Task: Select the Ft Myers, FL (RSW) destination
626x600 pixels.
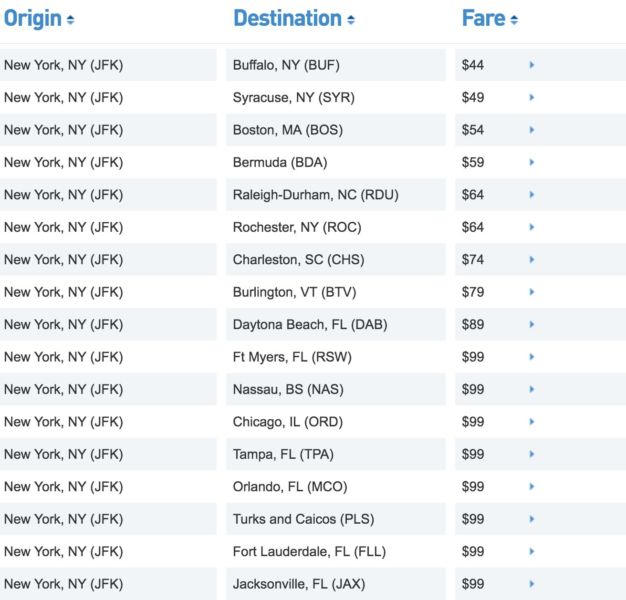Action: (292, 357)
